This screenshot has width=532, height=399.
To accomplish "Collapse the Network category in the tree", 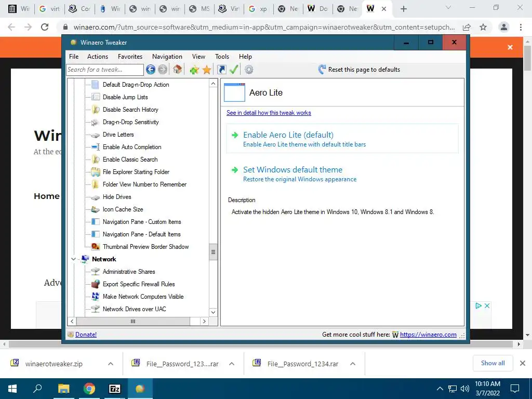I will pyautogui.click(x=73, y=259).
